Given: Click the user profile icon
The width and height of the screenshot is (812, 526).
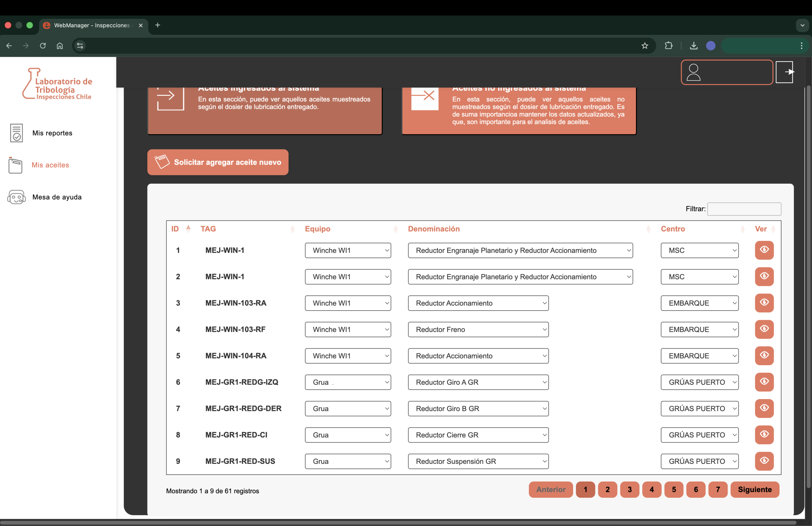Looking at the screenshot, I should click(693, 72).
